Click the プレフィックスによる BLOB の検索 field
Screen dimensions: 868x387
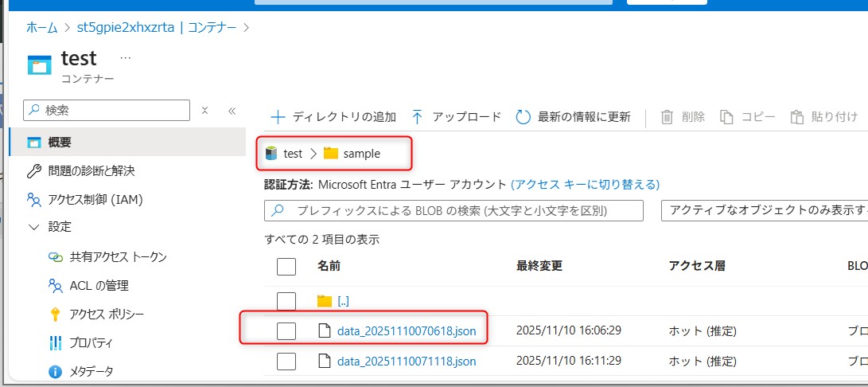pyautogui.click(x=454, y=211)
